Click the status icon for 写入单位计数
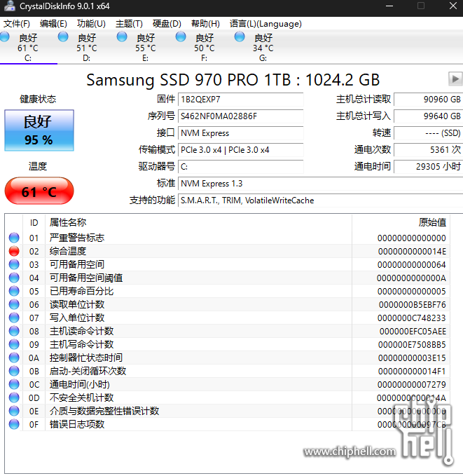Screen dimensions: 463x476 coord(14,318)
